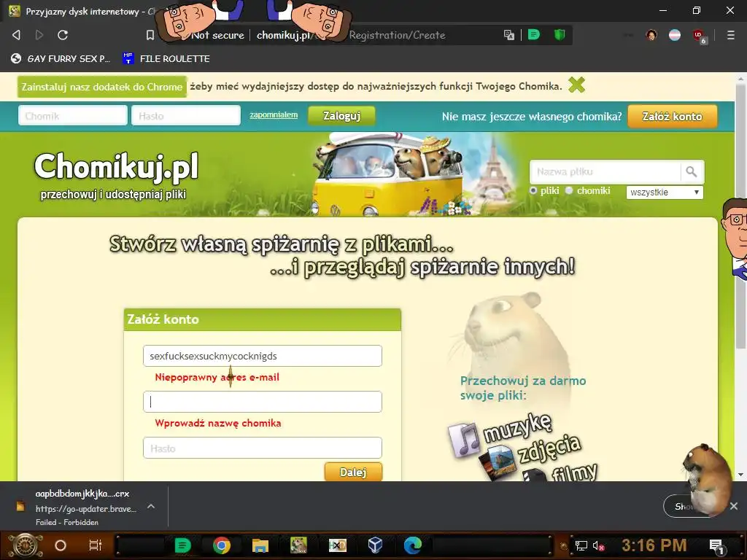Open the browser hamburger menu

730,35
